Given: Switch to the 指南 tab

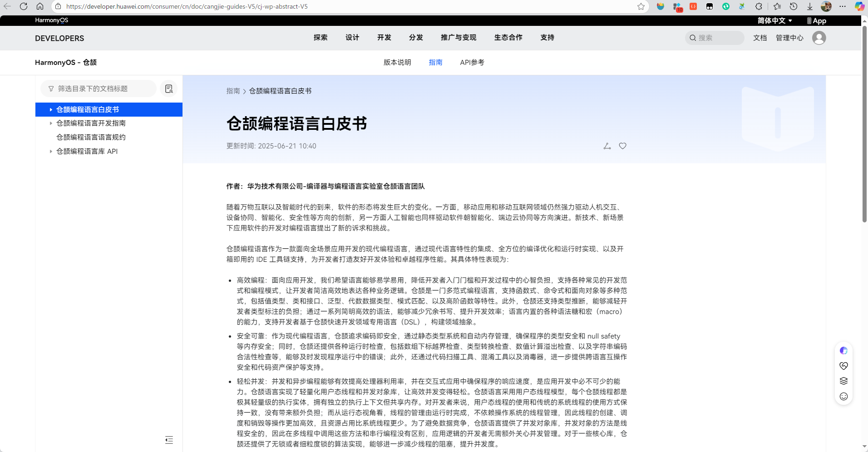Looking at the screenshot, I should pyautogui.click(x=435, y=63).
